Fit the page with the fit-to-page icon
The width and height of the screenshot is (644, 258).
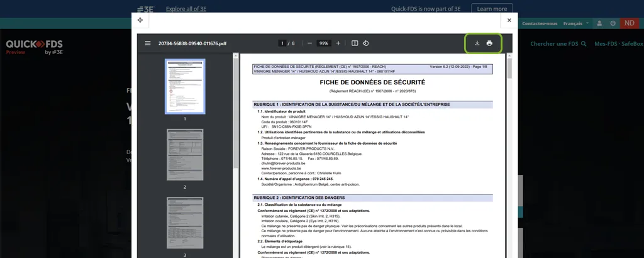pos(355,43)
